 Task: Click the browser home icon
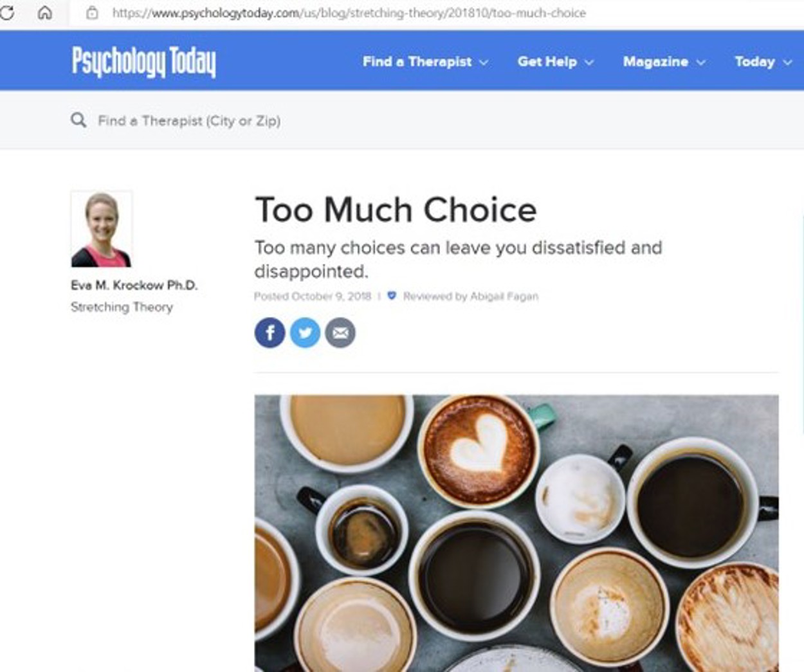(45, 12)
